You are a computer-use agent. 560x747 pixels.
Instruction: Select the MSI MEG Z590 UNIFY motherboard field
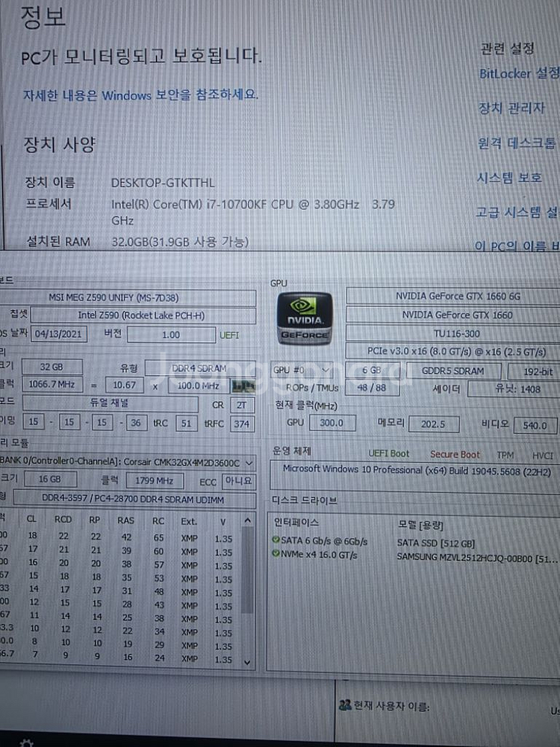point(127,298)
